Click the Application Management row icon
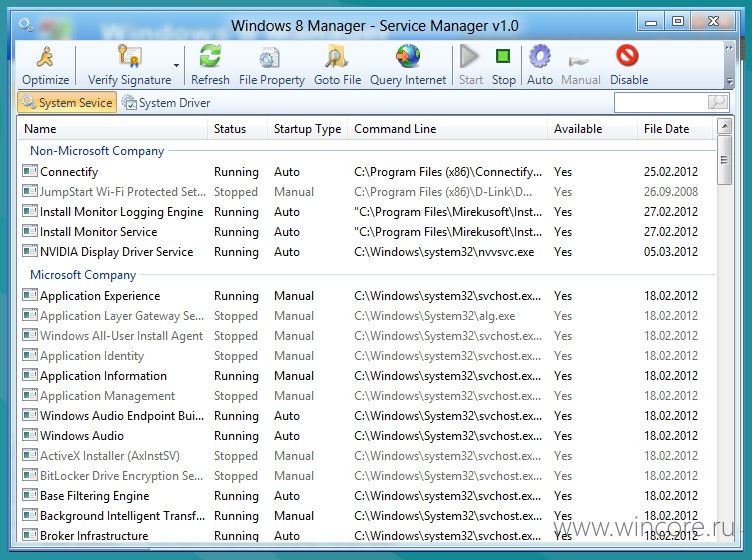The height and width of the screenshot is (560, 752). [30, 396]
